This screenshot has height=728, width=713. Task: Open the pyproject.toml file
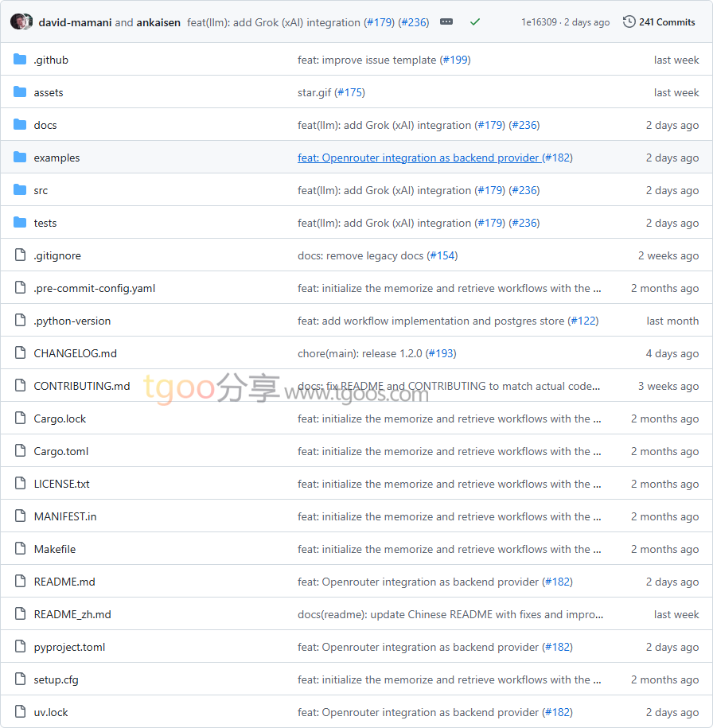click(69, 647)
